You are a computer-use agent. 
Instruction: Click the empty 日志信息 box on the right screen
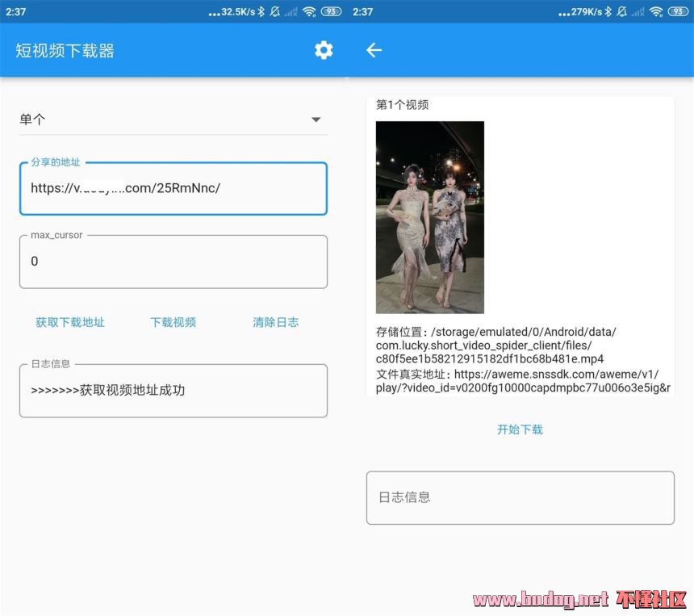coord(520,498)
